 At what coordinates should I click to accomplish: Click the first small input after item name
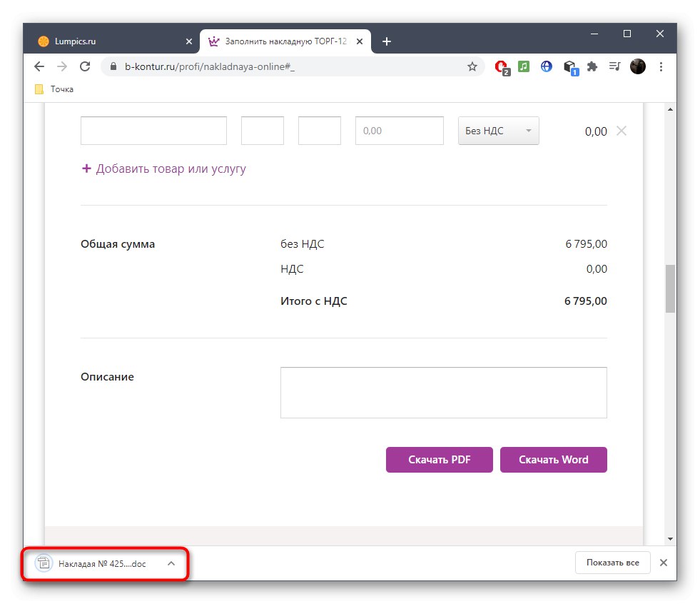coord(263,131)
